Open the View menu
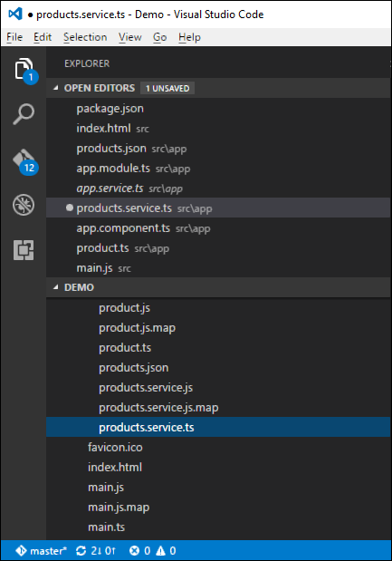Image resolution: width=392 pixels, height=561 pixels. (130, 37)
